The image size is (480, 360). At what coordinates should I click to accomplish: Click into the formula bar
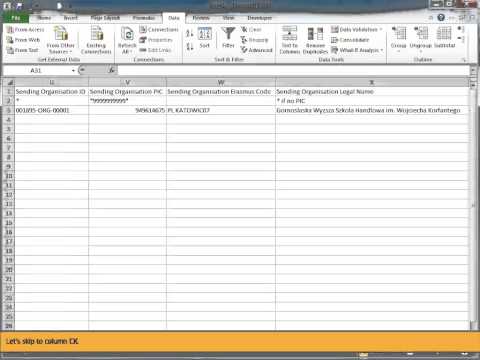tap(293, 70)
